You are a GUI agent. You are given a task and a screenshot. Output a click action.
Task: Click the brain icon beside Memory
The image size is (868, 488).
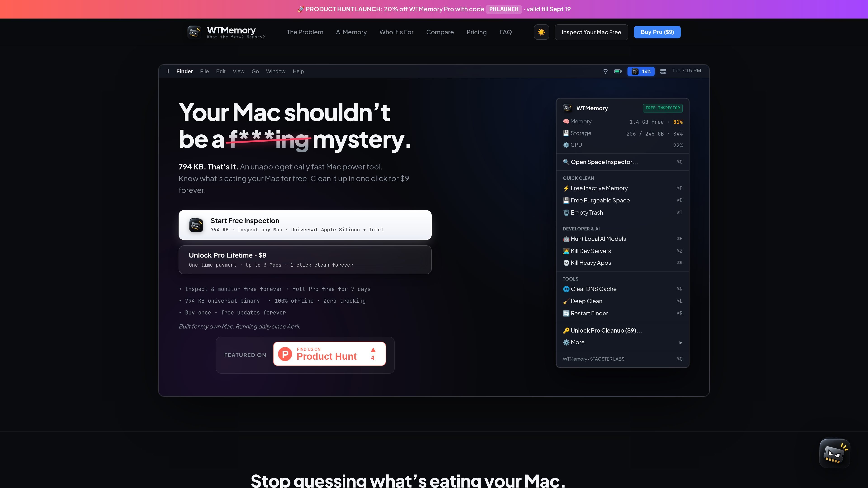click(566, 122)
